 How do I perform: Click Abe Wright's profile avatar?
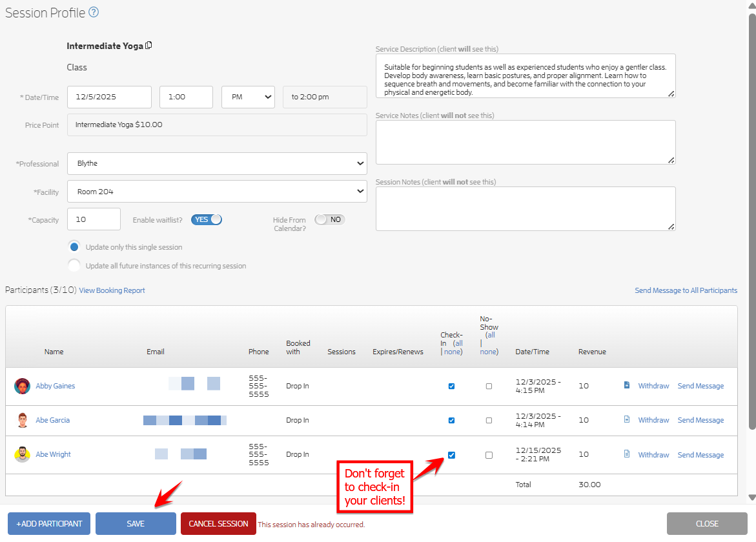tap(22, 454)
